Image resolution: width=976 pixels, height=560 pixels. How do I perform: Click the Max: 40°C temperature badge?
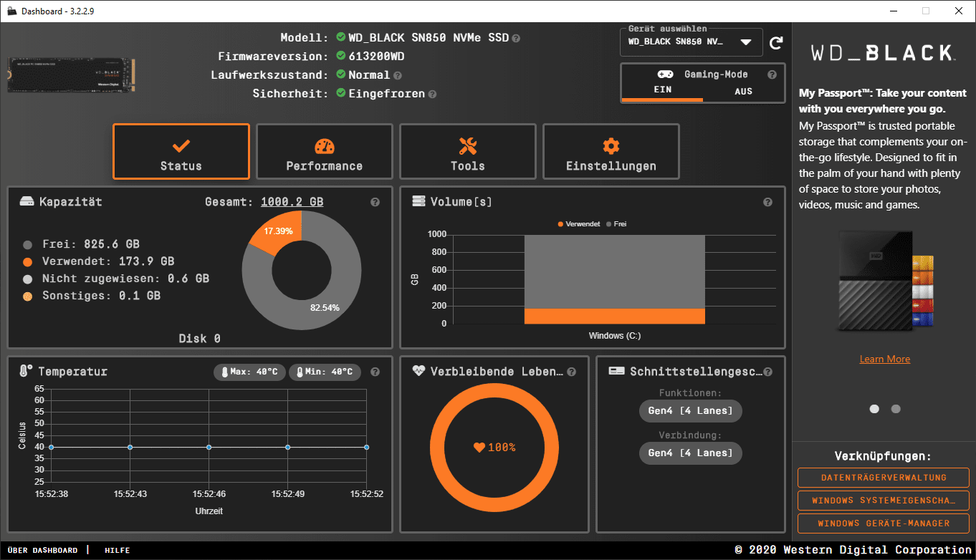(249, 372)
